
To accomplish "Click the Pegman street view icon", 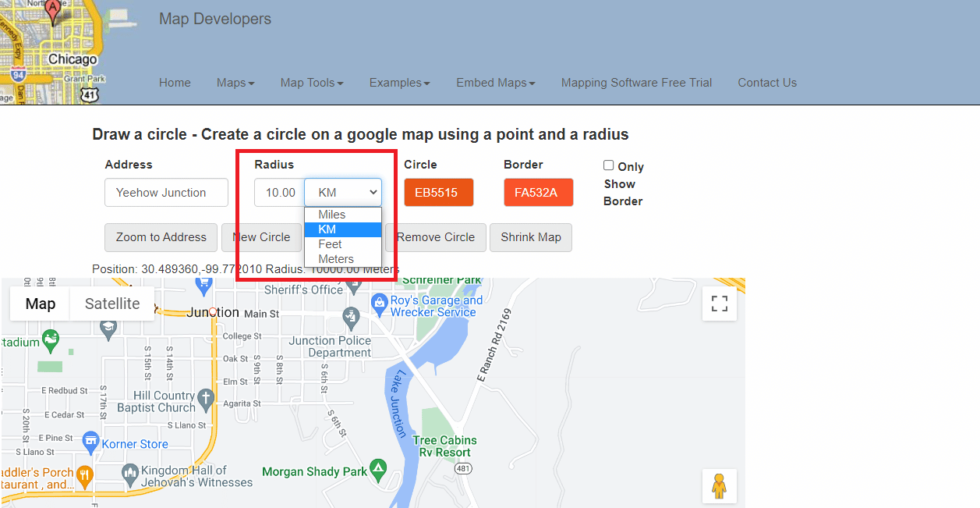I will click(x=718, y=485).
